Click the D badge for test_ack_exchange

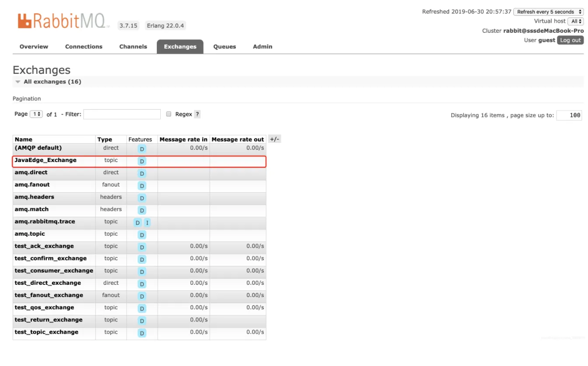142,247
